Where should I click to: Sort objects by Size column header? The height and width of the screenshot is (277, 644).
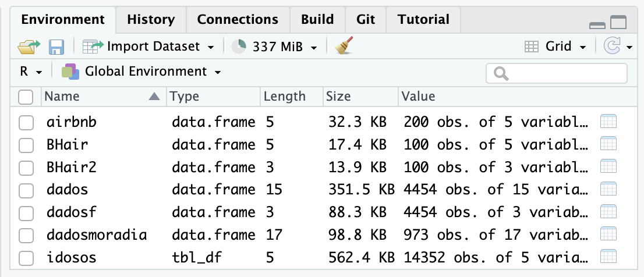pyautogui.click(x=338, y=97)
